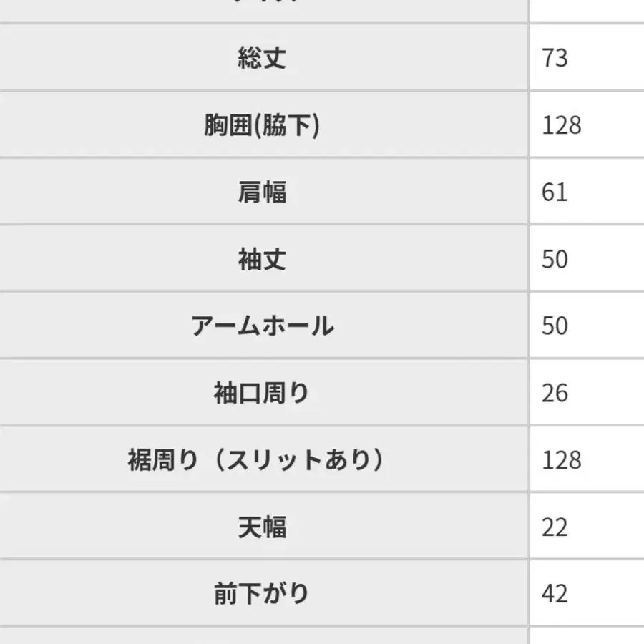Click the 裾周り（スリットあり） label

coord(256,460)
